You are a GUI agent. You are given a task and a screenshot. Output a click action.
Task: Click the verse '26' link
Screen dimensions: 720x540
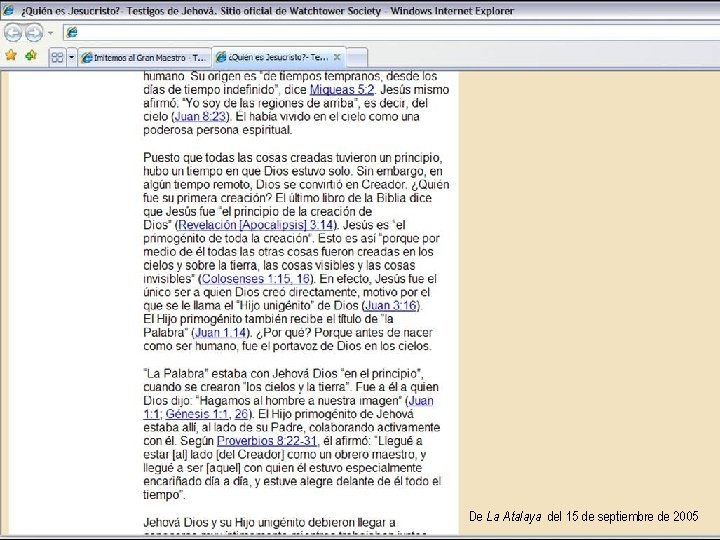click(241, 414)
